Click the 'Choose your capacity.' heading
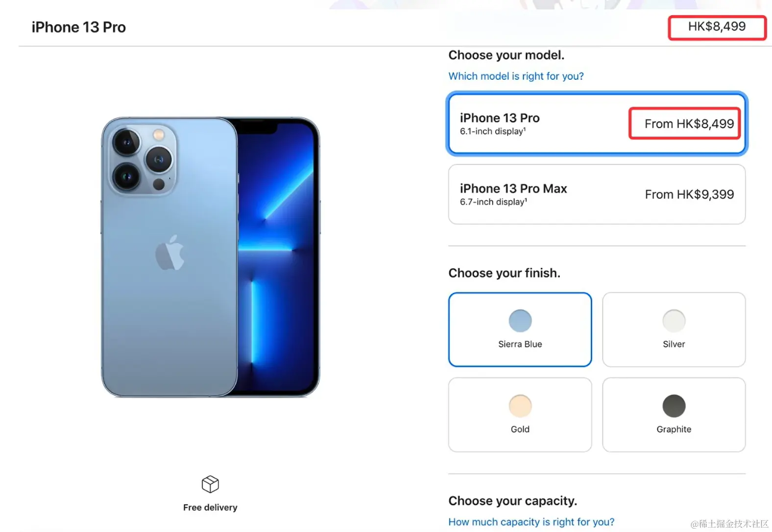The width and height of the screenshot is (772, 532). tap(512, 501)
